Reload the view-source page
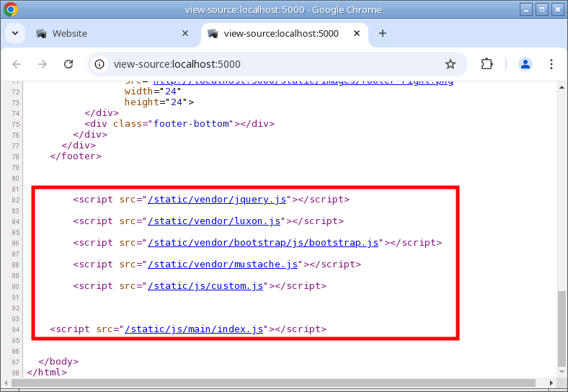 pos(68,64)
